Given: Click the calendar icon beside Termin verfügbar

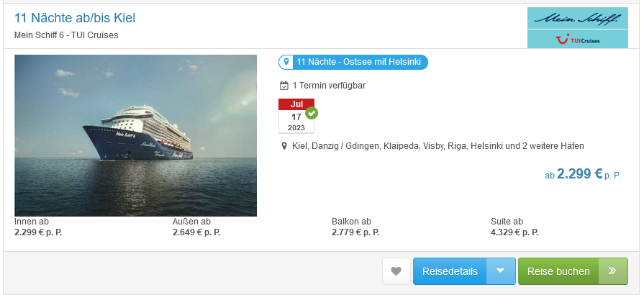Looking at the screenshot, I should (284, 86).
